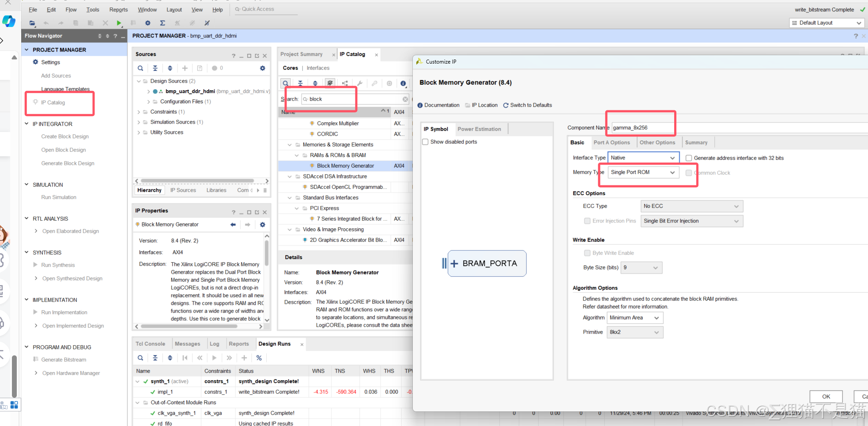Switch to the Other Options tab
Image resolution: width=868 pixels, height=426 pixels.
pos(657,143)
